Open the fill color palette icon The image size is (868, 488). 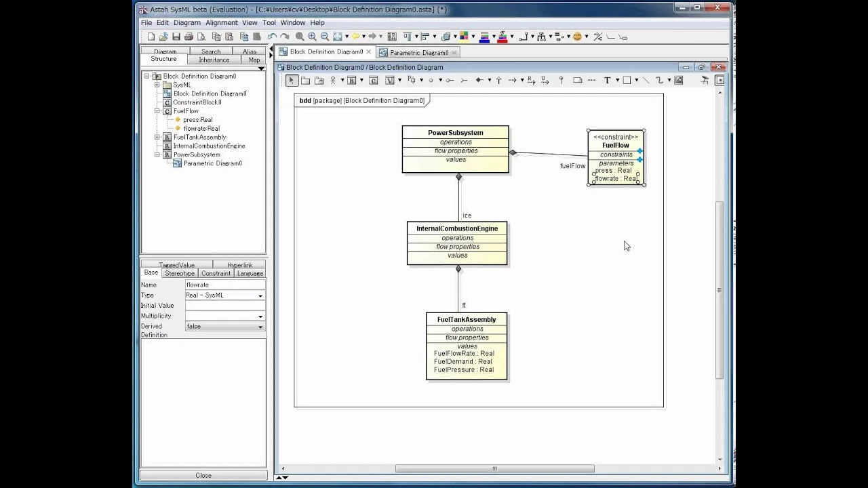[464, 35]
